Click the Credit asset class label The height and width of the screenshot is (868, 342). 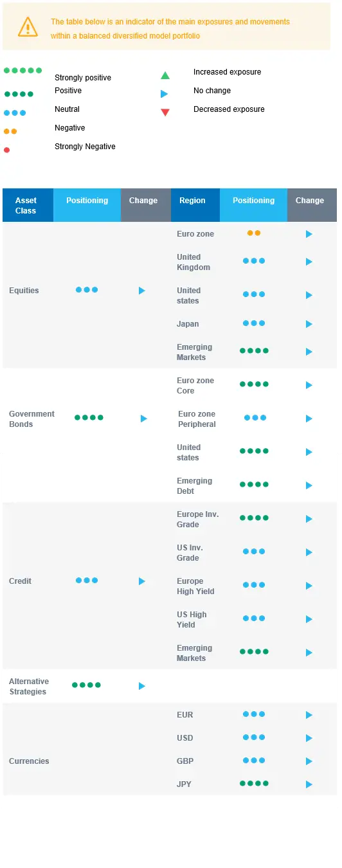[20, 581]
